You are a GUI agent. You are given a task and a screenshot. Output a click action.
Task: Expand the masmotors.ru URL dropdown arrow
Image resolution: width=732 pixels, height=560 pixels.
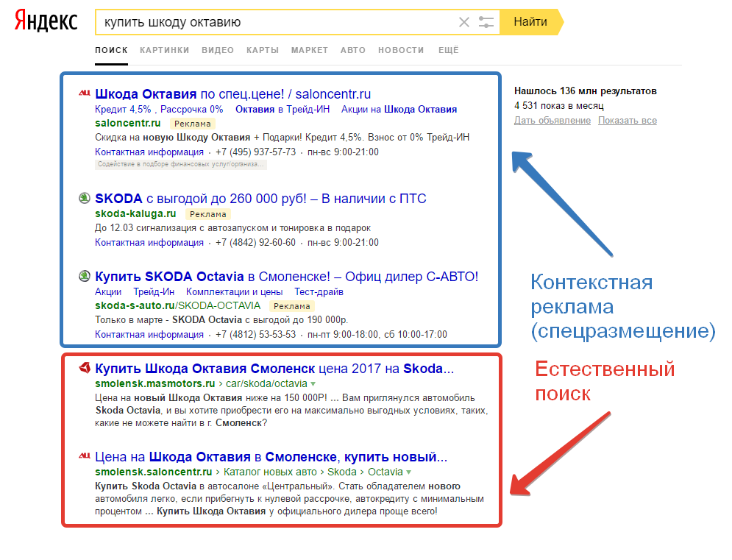[313, 384]
